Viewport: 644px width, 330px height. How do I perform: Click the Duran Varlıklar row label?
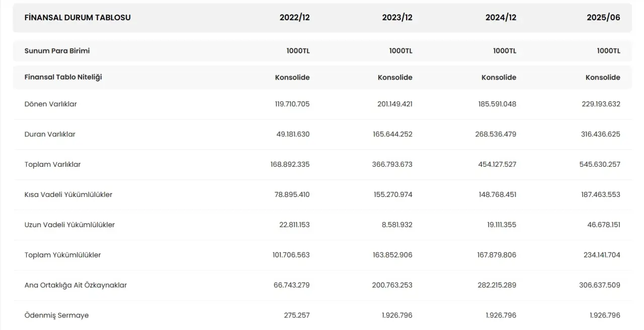50,135
